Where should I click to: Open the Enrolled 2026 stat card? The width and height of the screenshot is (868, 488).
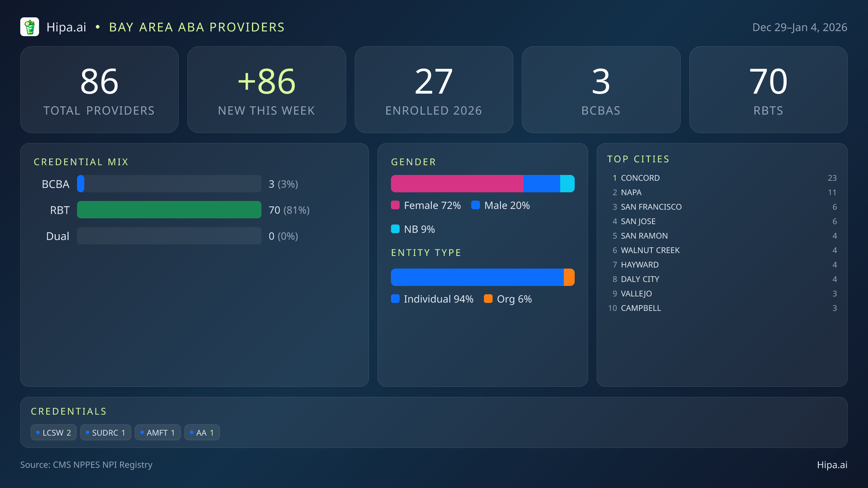(434, 90)
